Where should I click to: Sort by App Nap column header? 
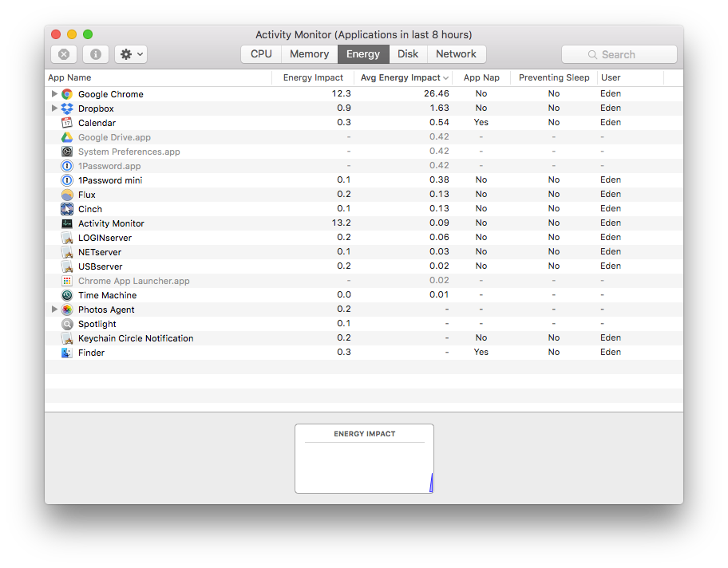tap(481, 77)
